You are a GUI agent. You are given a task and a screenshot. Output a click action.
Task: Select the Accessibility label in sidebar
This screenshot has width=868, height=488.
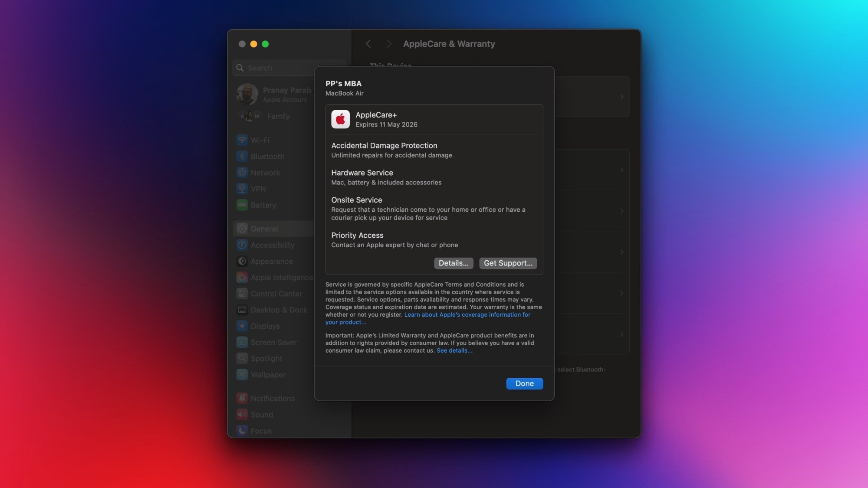pyautogui.click(x=272, y=245)
